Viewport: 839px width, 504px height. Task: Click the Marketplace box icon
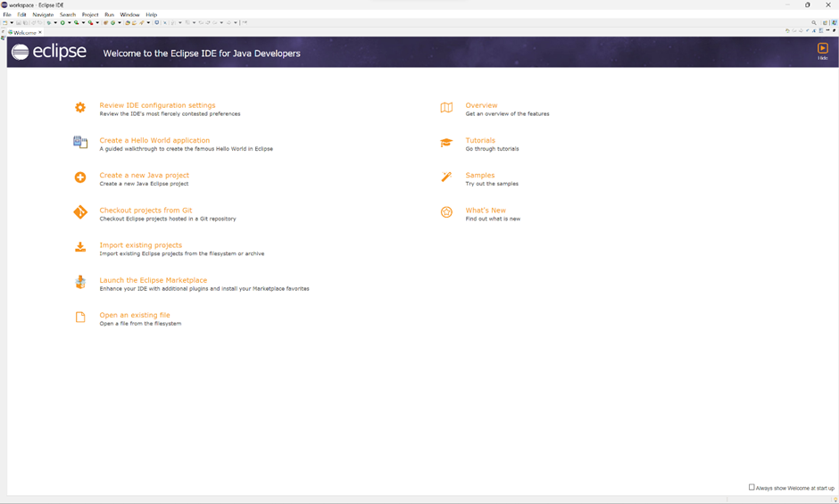tap(80, 282)
